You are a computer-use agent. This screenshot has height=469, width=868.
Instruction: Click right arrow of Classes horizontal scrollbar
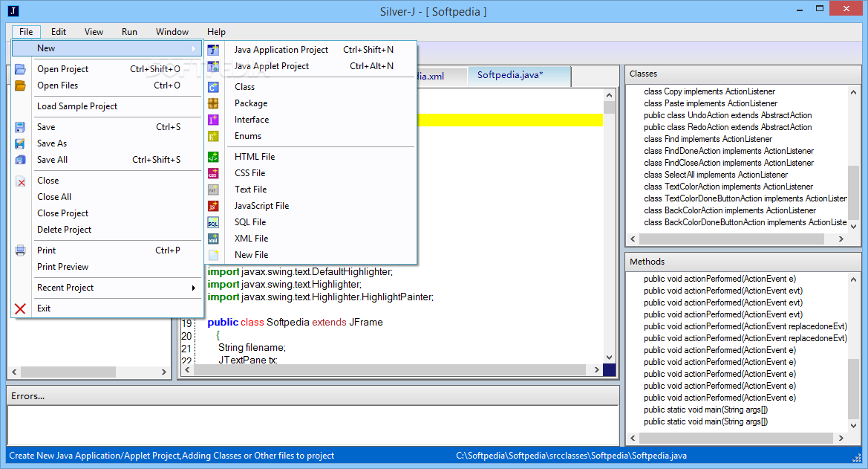(x=841, y=239)
